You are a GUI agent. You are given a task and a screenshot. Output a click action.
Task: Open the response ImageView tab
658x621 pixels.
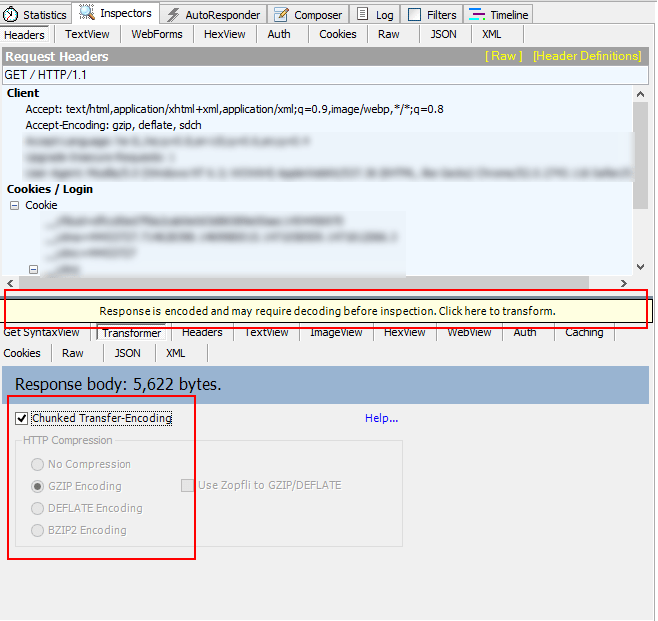click(x=336, y=332)
